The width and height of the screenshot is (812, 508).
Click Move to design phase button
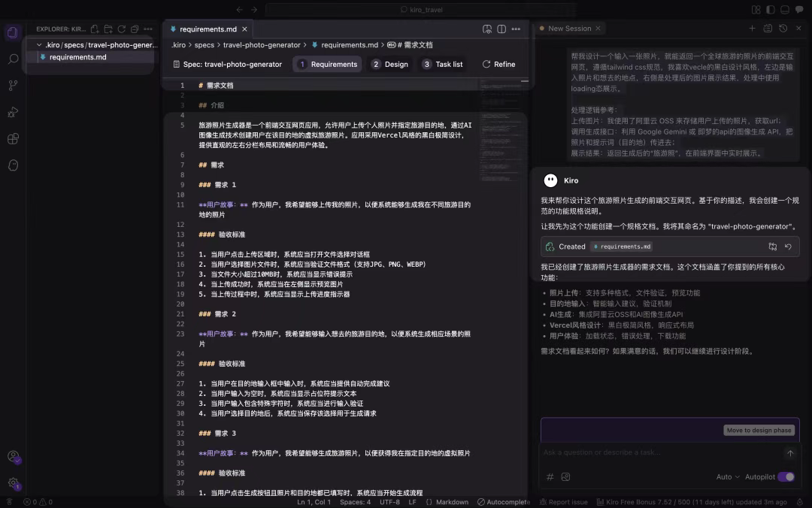tap(759, 431)
